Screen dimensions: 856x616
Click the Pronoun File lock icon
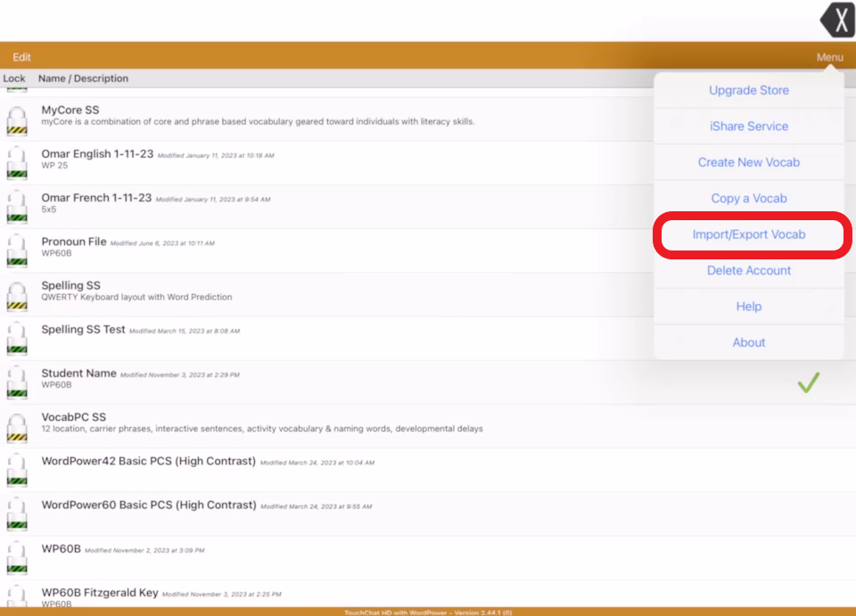(17, 251)
